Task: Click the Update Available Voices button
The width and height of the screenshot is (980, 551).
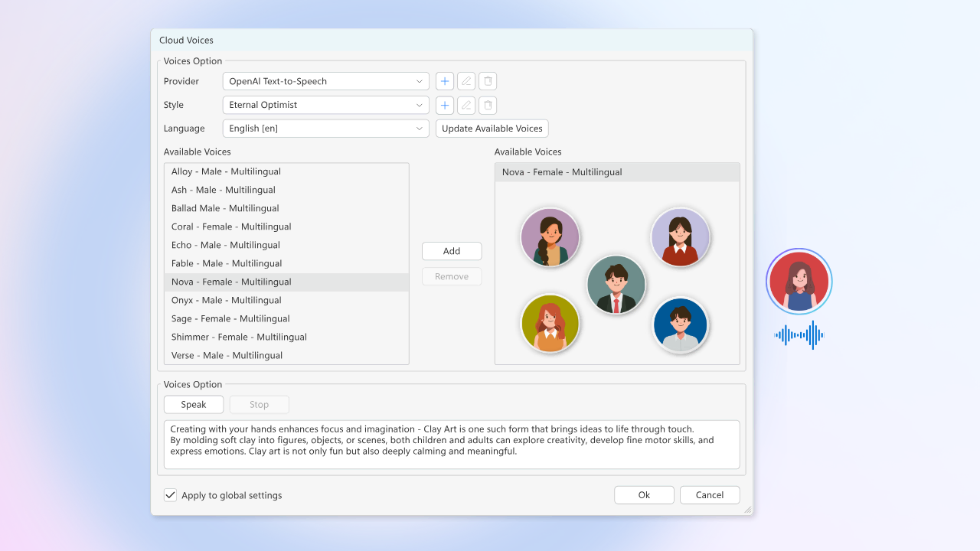Action: pyautogui.click(x=492, y=129)
